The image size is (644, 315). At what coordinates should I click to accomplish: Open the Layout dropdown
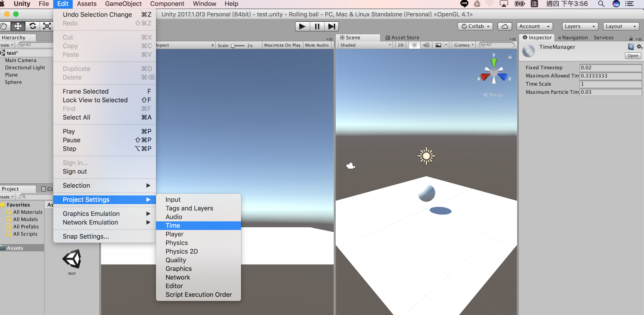[621, 26]
